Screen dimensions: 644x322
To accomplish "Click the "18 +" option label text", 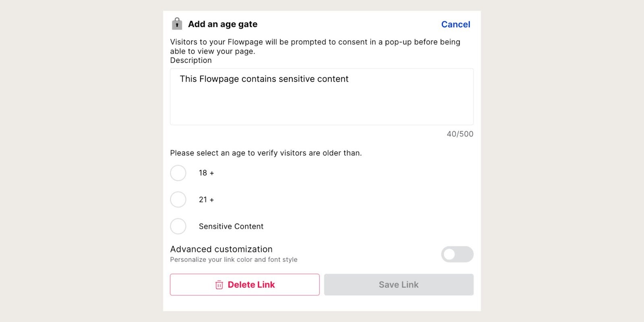I will pyautogui.click(x=206, y=173).
